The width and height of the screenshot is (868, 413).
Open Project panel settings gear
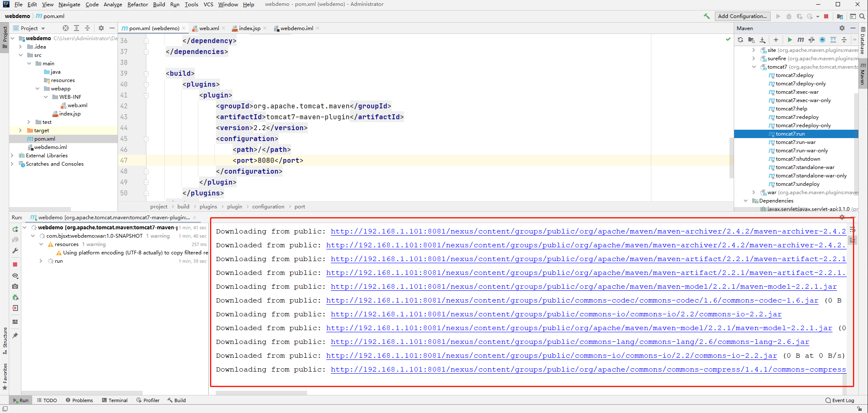tap(101, 28)
